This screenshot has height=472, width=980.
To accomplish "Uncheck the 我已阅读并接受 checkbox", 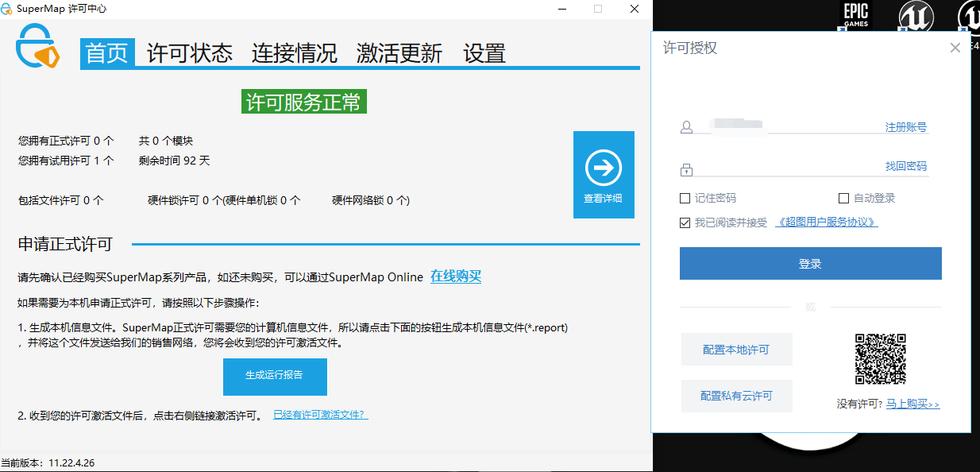I will 685,222.
